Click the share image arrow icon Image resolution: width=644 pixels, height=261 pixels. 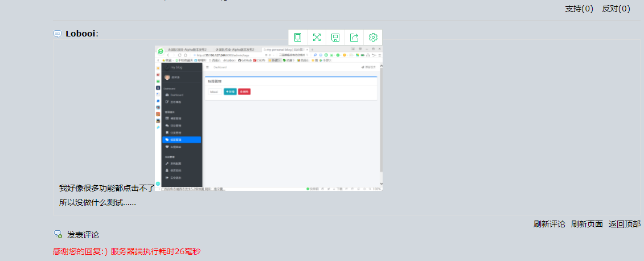(x=354, y=38)
